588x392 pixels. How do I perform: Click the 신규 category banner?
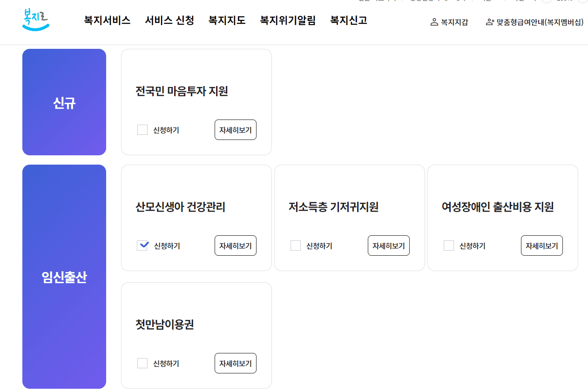64,102
